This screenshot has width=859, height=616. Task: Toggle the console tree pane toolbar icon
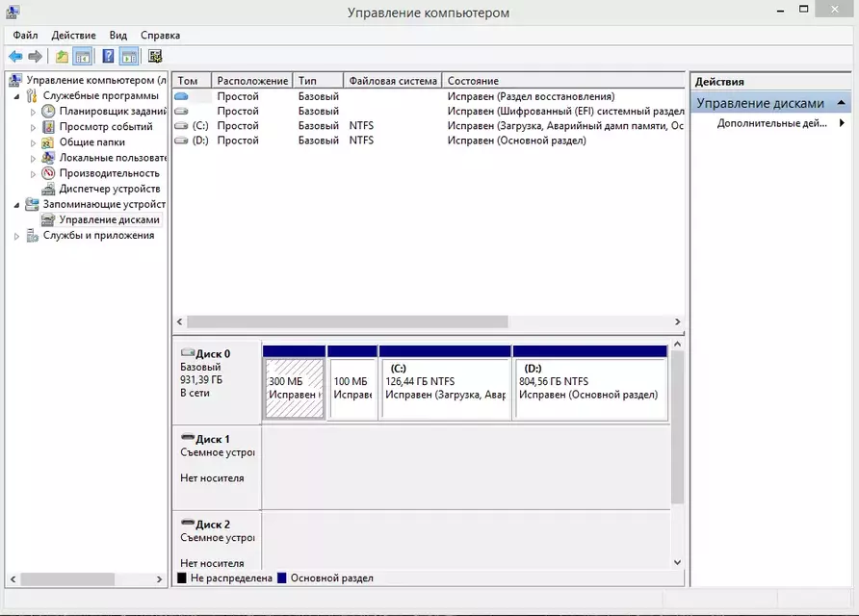click(x=83, y=56)
